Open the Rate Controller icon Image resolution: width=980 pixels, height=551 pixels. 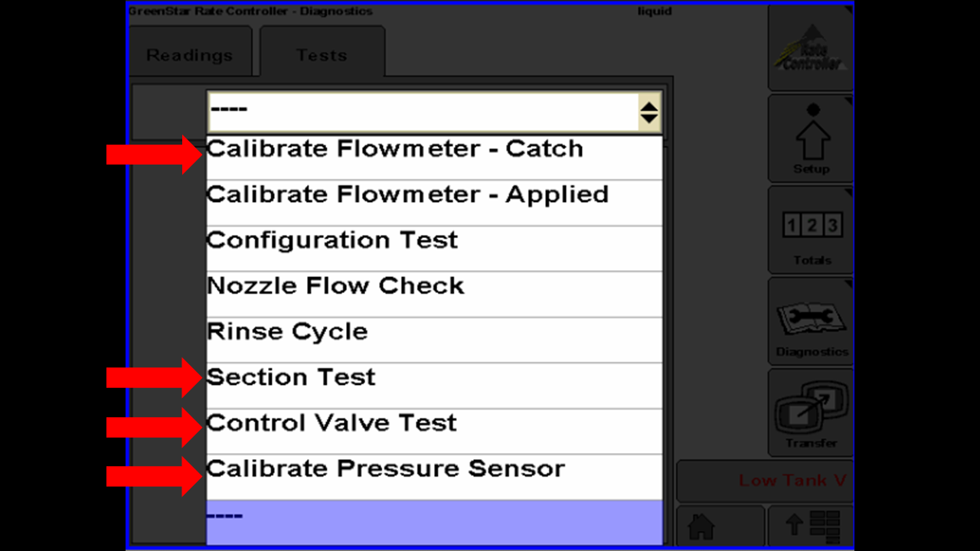pyautogui.click(x=811, y=48)
